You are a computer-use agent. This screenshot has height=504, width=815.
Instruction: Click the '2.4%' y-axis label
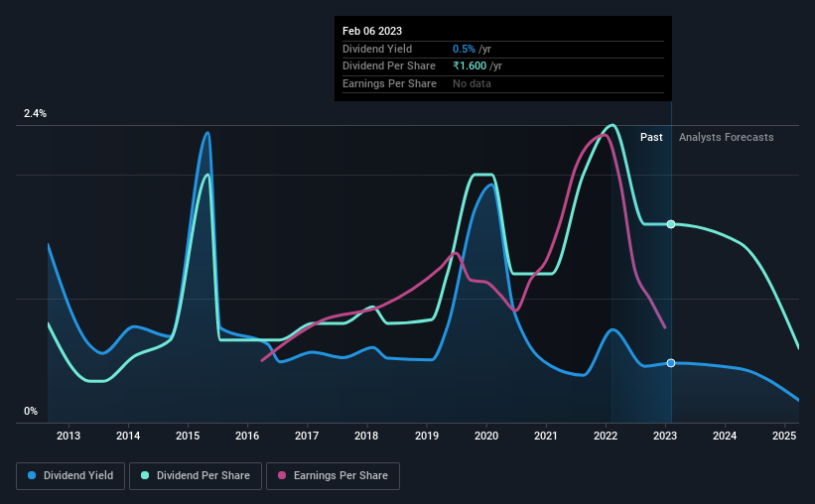35,114
